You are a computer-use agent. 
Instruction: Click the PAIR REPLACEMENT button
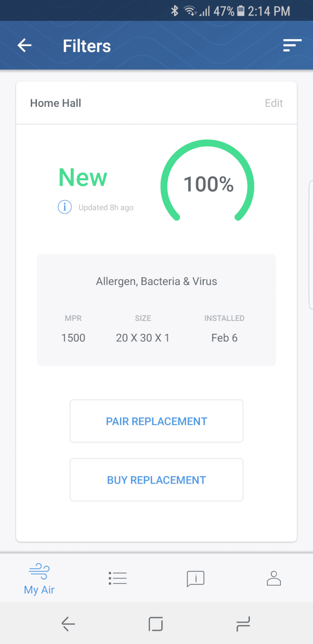156,421
